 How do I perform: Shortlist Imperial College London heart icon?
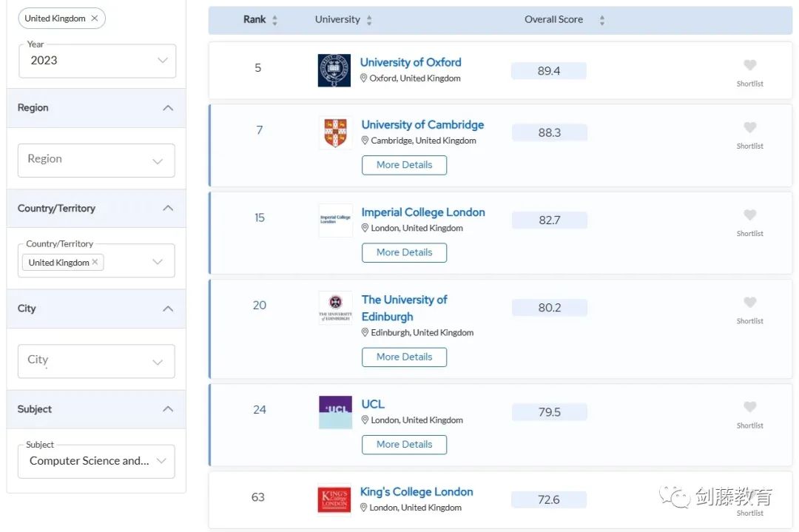tap(749, 215)
